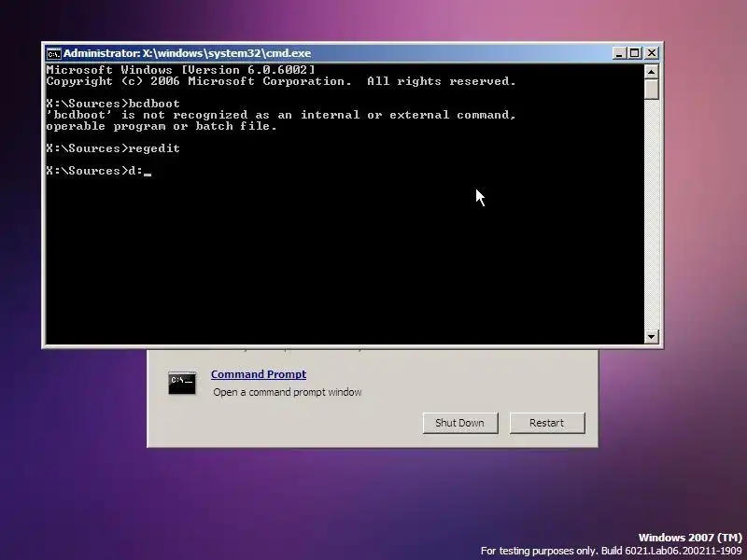Click the 'Microsoft Windows [Version 6.0.6002]' line
Viewport: 747px width, 560px height.
click(180, 70)
